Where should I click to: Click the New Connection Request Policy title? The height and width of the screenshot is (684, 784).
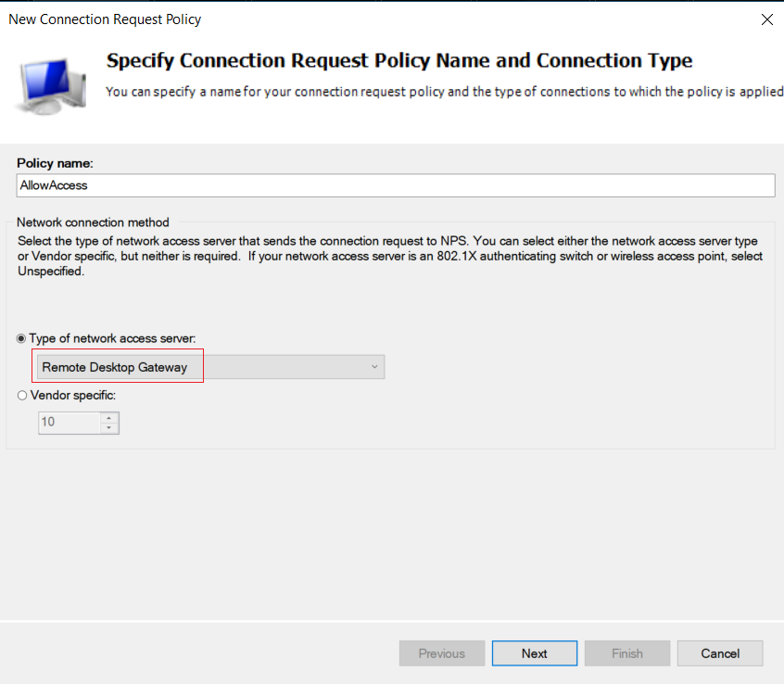[x=105, y=19]
